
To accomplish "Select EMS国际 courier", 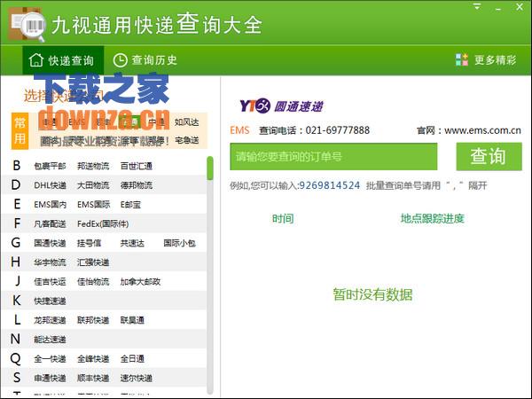I will click(x=93, y=205).
